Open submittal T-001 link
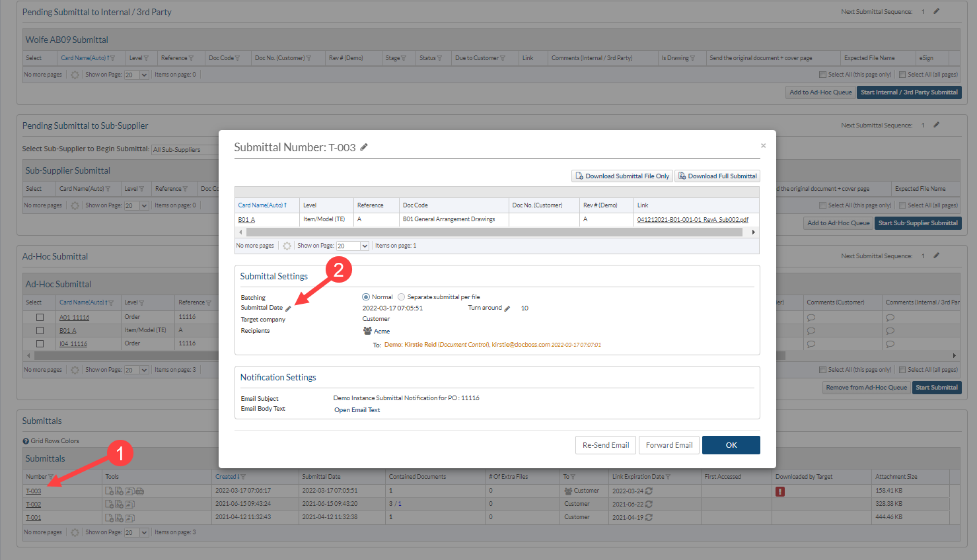The width and height of the screenshot is (977, 560). coord(33,518)
